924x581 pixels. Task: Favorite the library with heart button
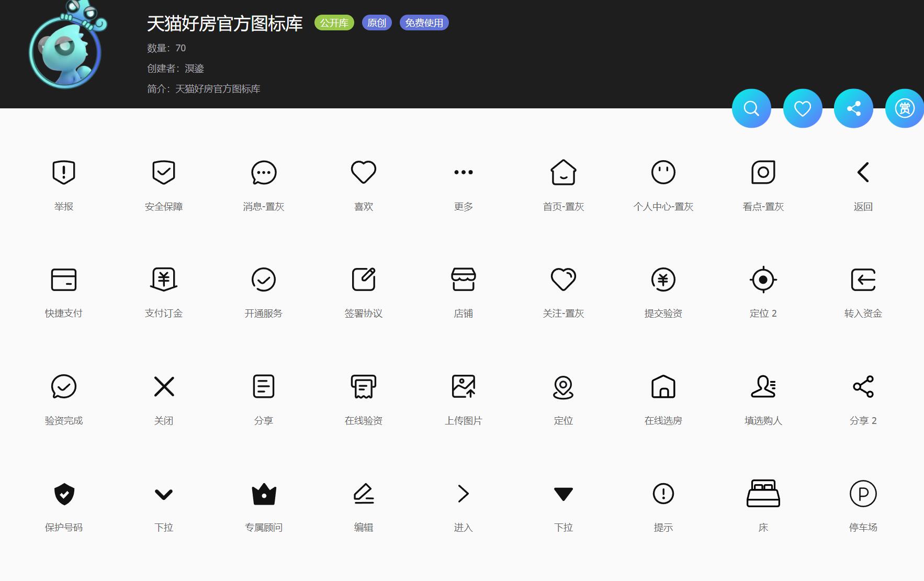coord(802,108)
